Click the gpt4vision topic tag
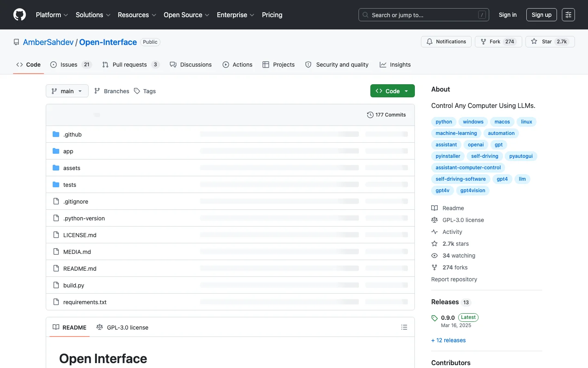 pyautogui.click(x=473, y=191)
